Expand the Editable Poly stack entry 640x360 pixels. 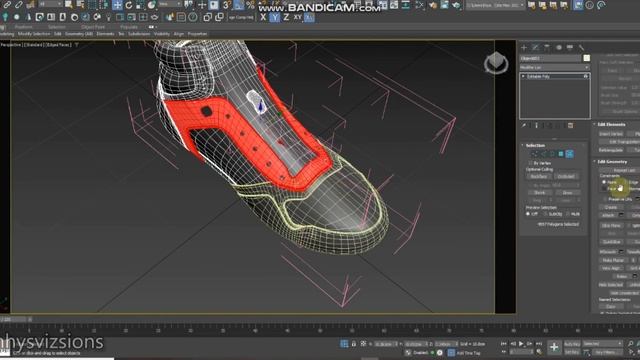point(523,76)
